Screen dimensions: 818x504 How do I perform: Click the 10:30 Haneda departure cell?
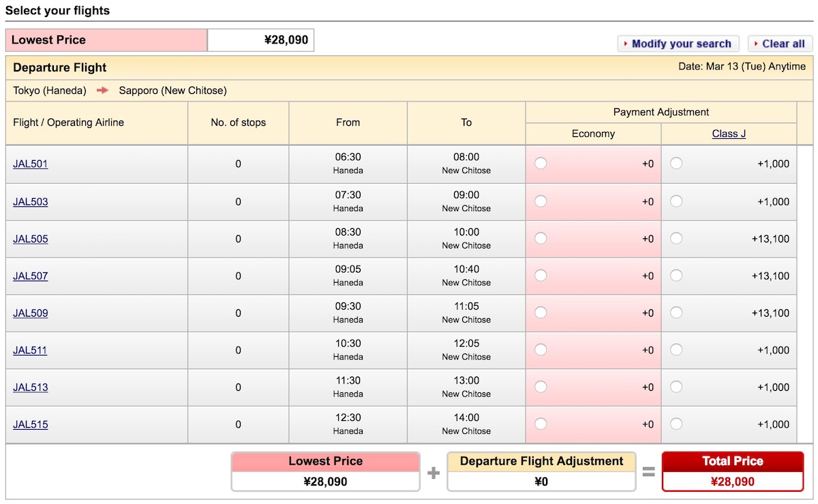pos(348,350)
